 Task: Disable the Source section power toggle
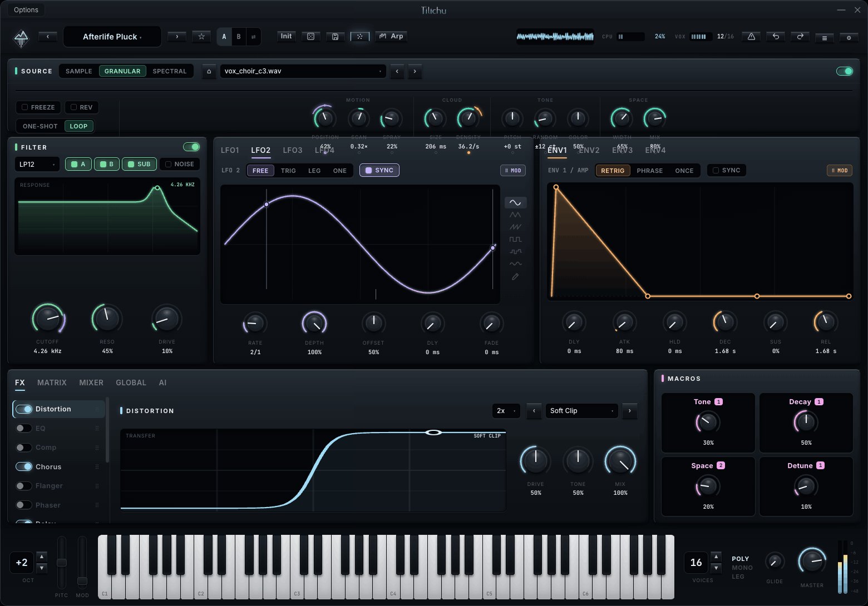[x=845, y=71]
